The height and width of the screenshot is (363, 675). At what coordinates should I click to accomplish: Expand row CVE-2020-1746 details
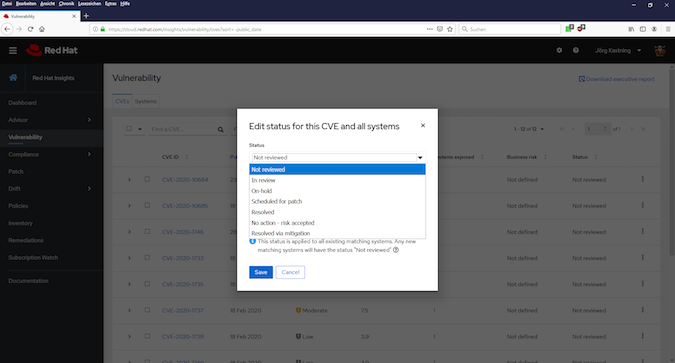pos(129,232)
